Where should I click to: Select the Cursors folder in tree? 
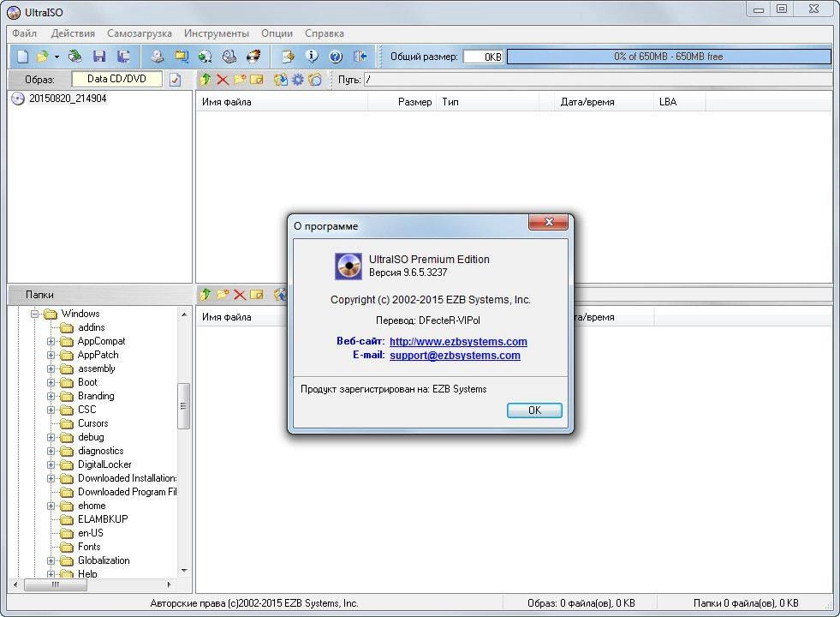92,423
